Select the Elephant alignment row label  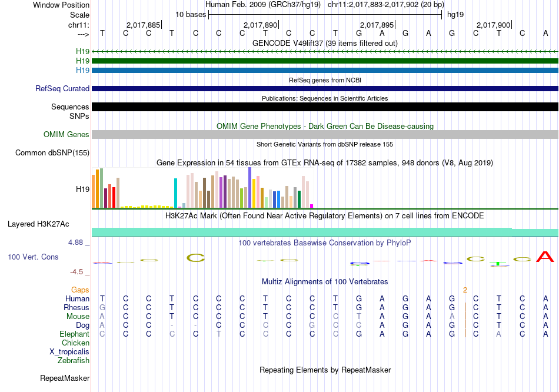pyautogui.click(x=74, y=334)
